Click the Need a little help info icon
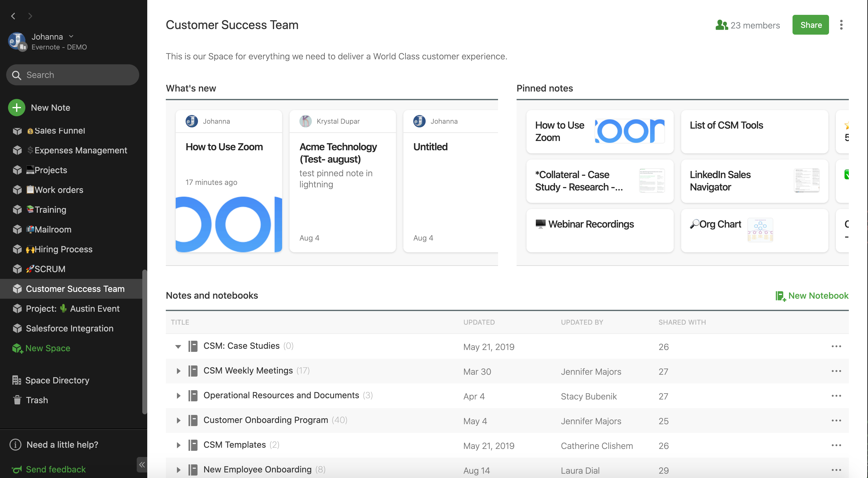The image size is (868, 478). [15, 444]
